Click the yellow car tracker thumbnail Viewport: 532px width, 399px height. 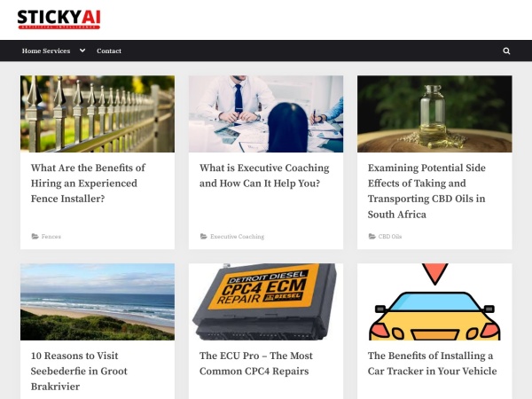coord(434,301)
